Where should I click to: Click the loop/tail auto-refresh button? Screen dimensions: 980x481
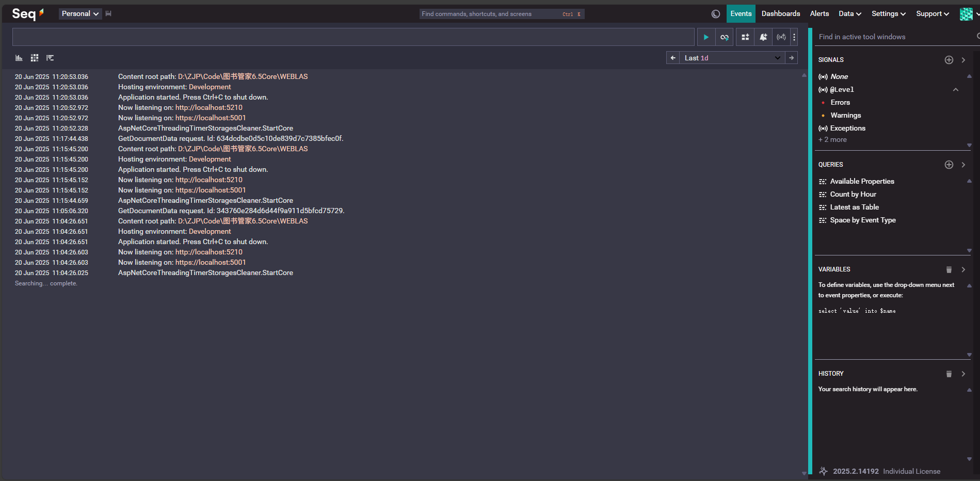725,37
